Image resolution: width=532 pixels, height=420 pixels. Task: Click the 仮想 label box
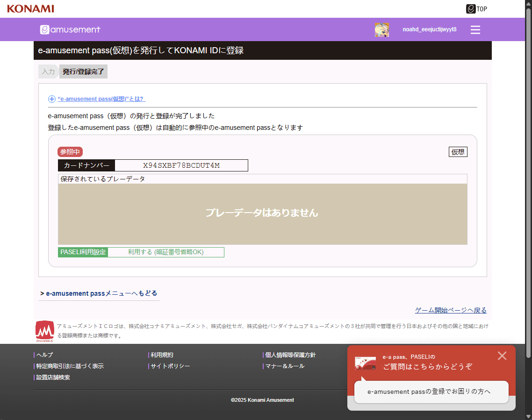[x=458, y=152]
